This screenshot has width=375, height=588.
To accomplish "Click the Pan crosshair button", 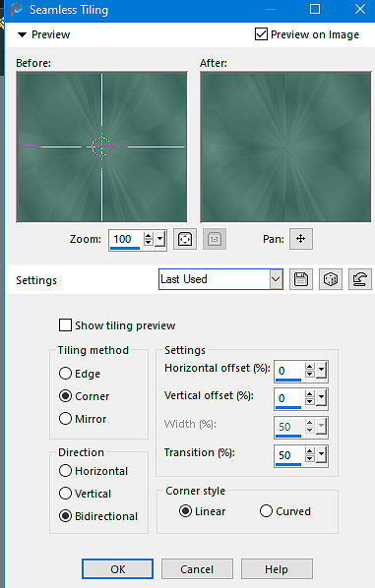I will [x=300, y=239].
